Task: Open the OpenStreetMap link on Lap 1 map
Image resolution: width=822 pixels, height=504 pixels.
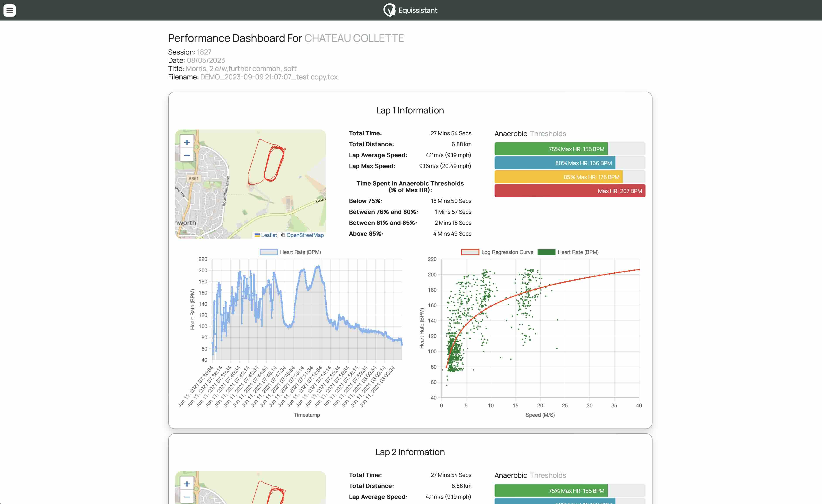Action: pyautogui.click(x=305, y=235)
